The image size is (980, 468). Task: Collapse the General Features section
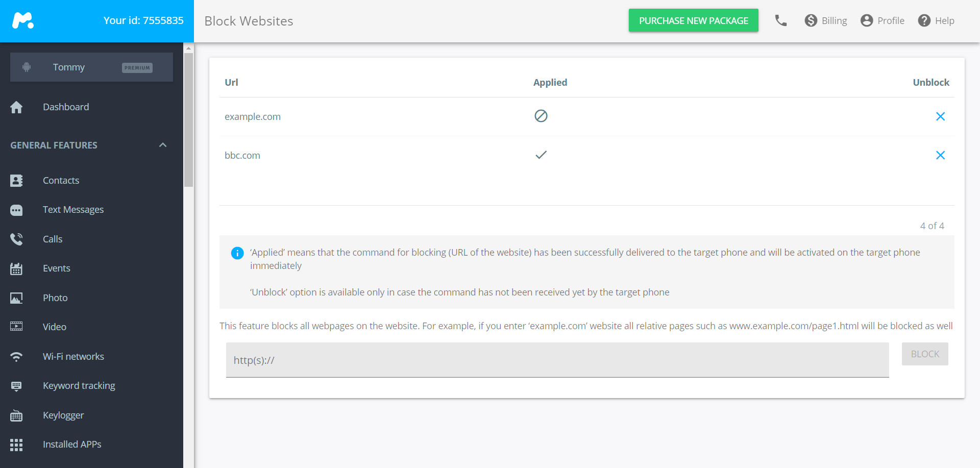[163, 145]
